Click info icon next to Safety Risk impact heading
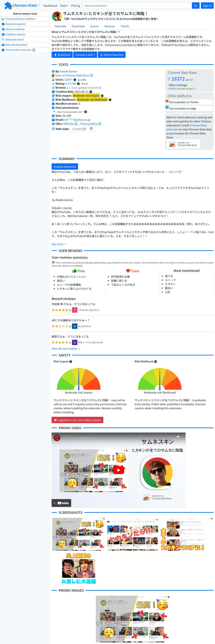Screen dimensions: 215x644 click(71, 361)
